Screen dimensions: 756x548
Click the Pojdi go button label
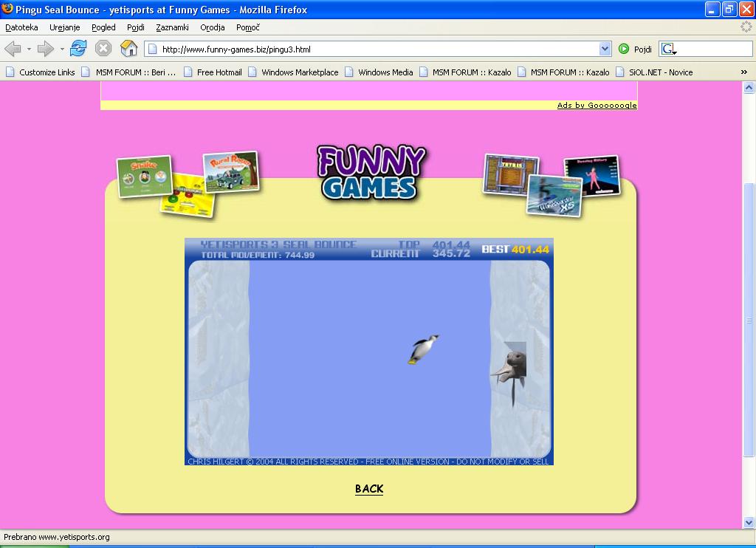pyautogui.click(x=643, y=49)
